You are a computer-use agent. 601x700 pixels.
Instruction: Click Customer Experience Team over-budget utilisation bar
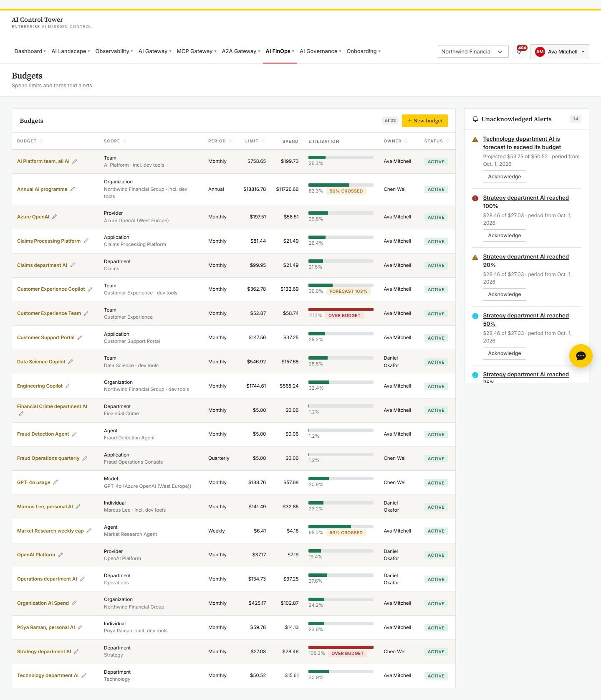[x=341, y=309]
